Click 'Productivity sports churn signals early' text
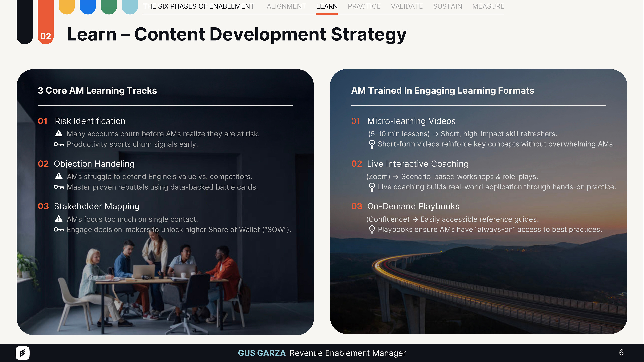The height and width of the screenshot is (362, 644). (x=132, y=144)
